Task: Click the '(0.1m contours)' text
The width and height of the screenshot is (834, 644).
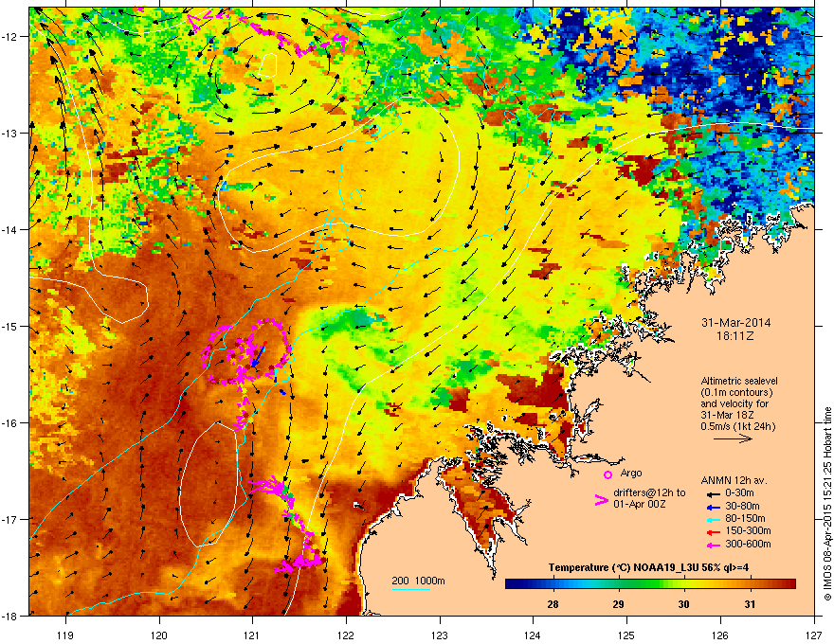Action: point(736,393)
